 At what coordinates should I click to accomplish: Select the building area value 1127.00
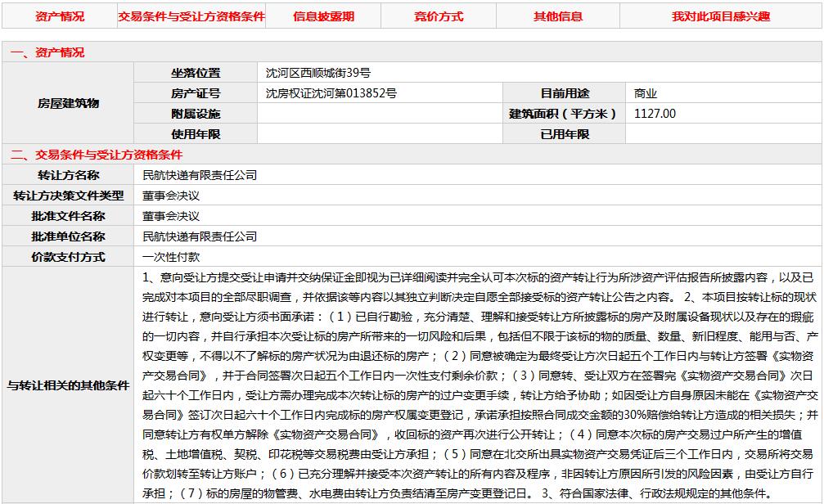655,114
